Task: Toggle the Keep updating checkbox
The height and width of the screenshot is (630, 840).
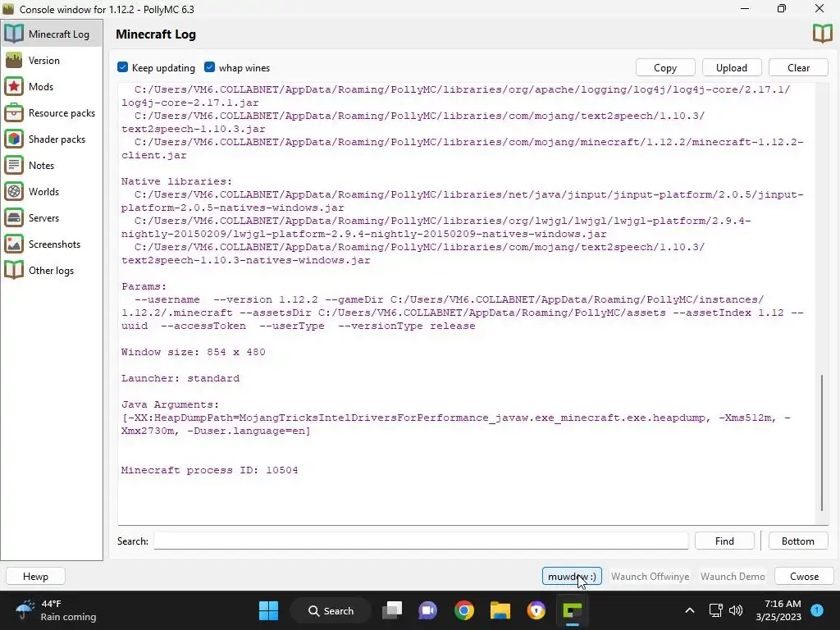Action: 123,67
